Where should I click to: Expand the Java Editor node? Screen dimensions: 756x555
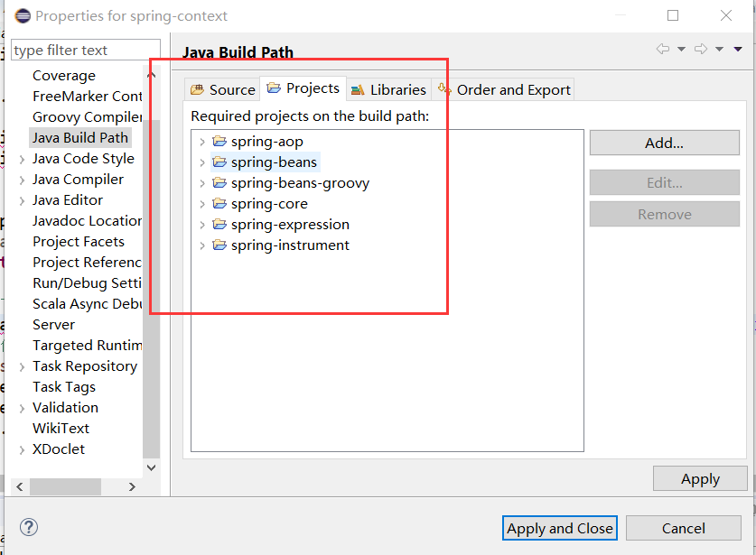(x=22, y=200)
